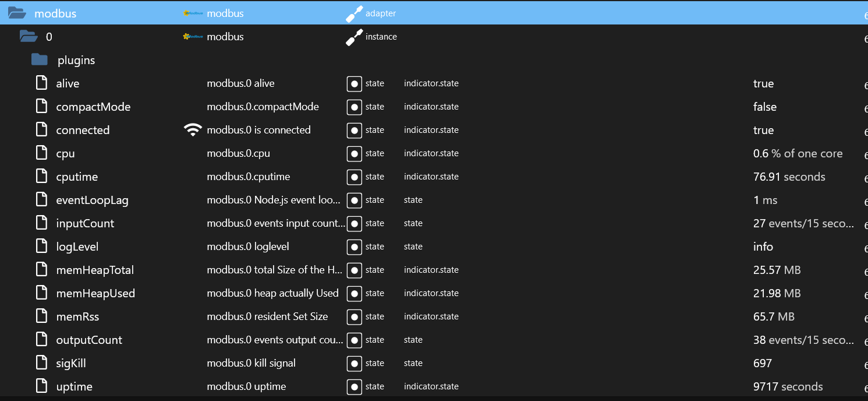
Task: Click the sigKill value 697
Action: pyautogui.click(x=762, y=363)
